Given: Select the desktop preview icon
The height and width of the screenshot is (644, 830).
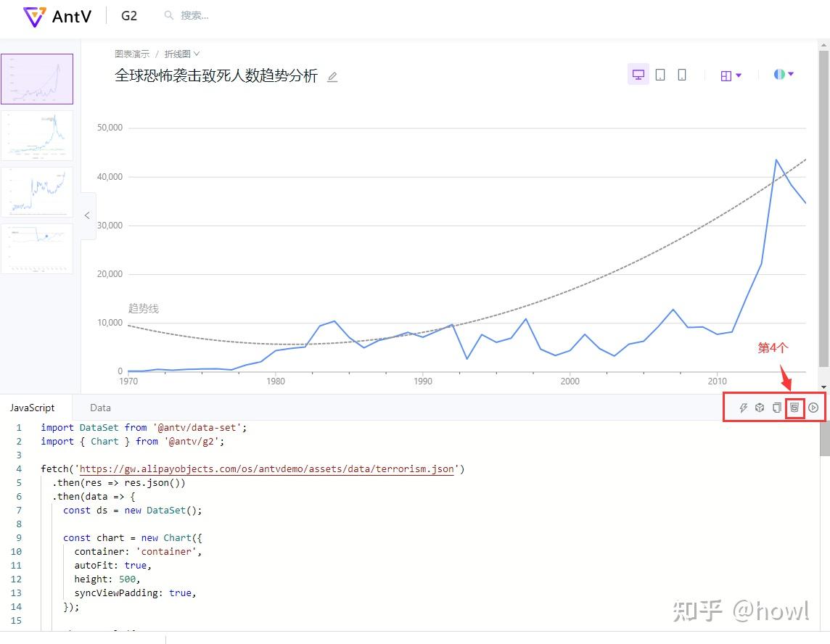Looking at the screenshot, I should [638, 74].
